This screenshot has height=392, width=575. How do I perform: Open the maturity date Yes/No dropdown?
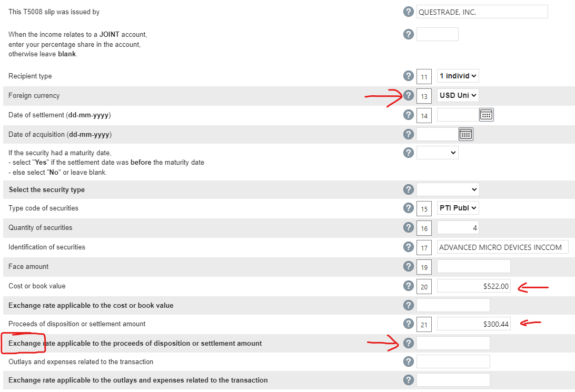coord(437,153)
